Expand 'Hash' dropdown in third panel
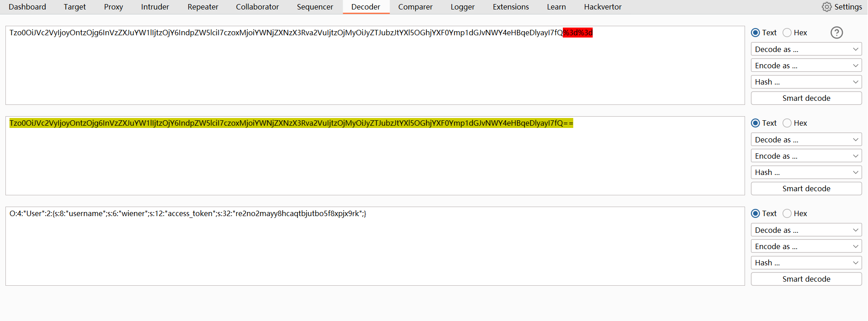Image resolution: width=868 pixels, height=321 pixels. pyautogui.click(x=807, y=263)
